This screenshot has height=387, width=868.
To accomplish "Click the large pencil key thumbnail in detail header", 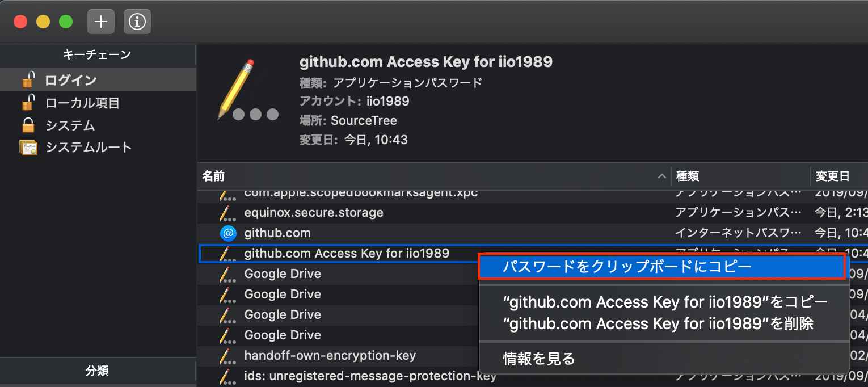I will (x=238, y=91).
